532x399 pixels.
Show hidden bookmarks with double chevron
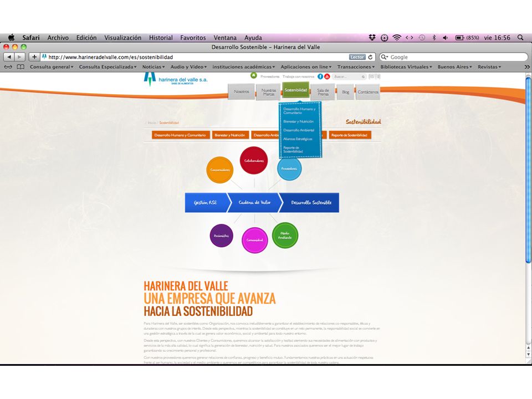tap(527, 67)
